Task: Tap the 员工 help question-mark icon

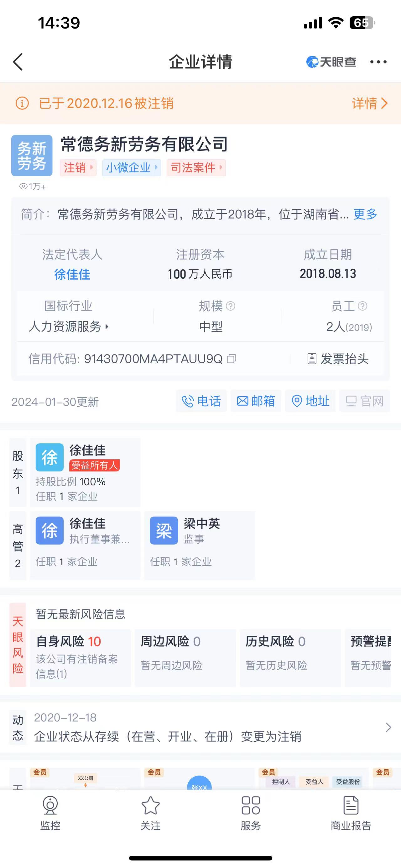Action: point(362,306)
